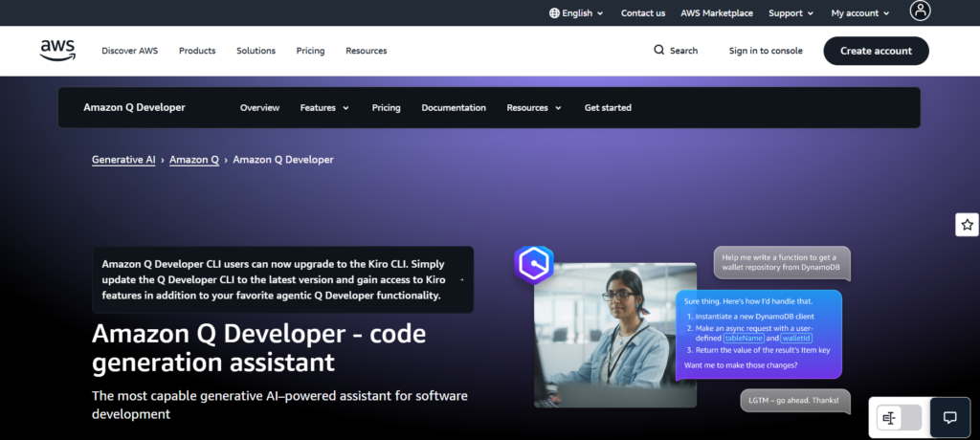The height and width of the screenshot is (440, 980).
Task: Expand the Features dropdown in subnav
Action: pyautogui.click(x=324, y=107)
